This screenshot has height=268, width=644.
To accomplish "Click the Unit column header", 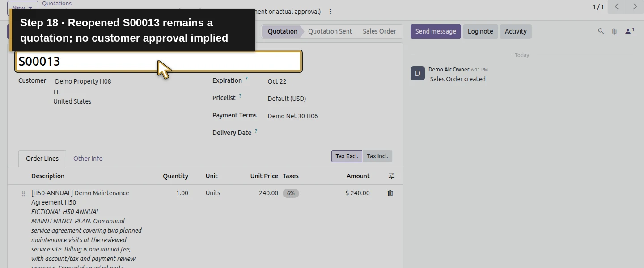I will pyautogui.click(x=212, y=176).
